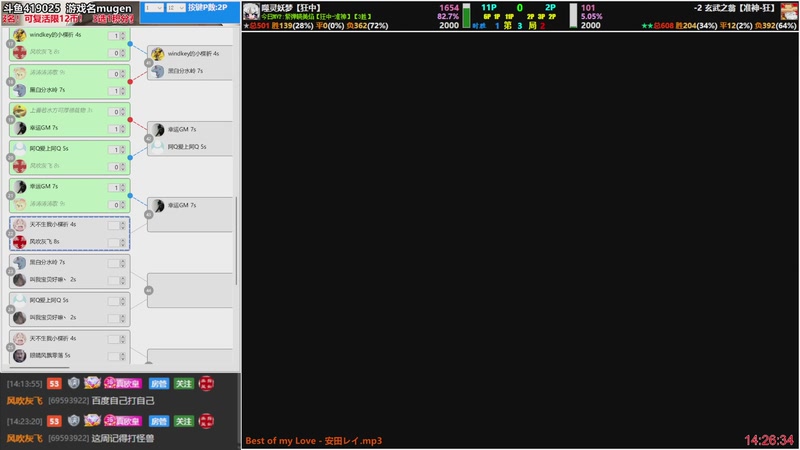Select the match 41 bracket box
This screenshot has width=800, height=450.
click(x=190, y=62)
